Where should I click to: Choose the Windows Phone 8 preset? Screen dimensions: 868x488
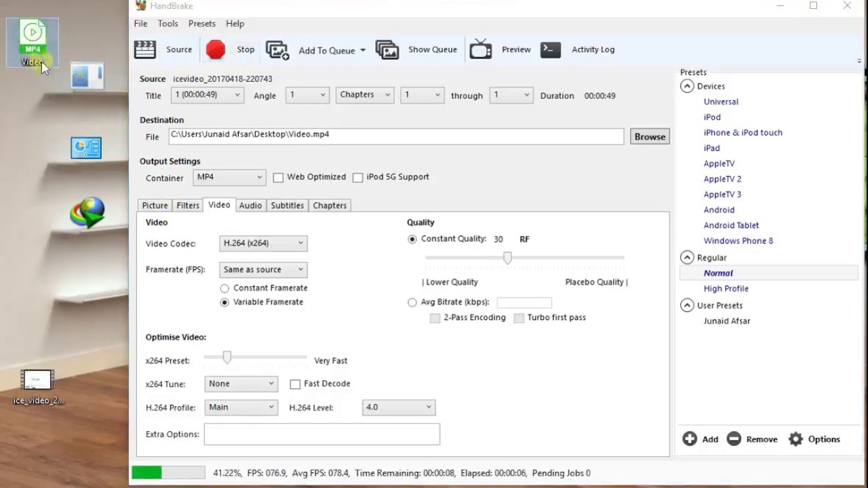(x=738, y=241)
